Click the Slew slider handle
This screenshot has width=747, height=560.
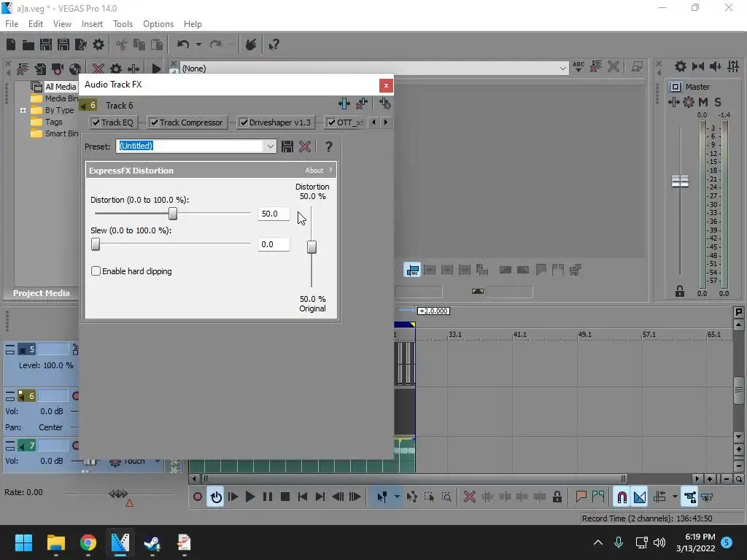coord(96,244)
